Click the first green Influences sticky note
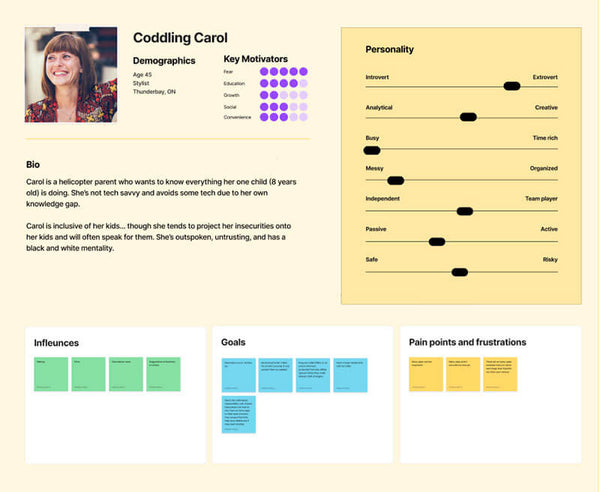 pyautogui.click(x=52, y=373)
